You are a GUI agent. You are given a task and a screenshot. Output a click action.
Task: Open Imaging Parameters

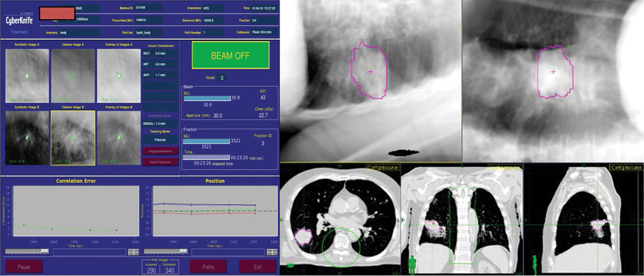tap(160, 151)
